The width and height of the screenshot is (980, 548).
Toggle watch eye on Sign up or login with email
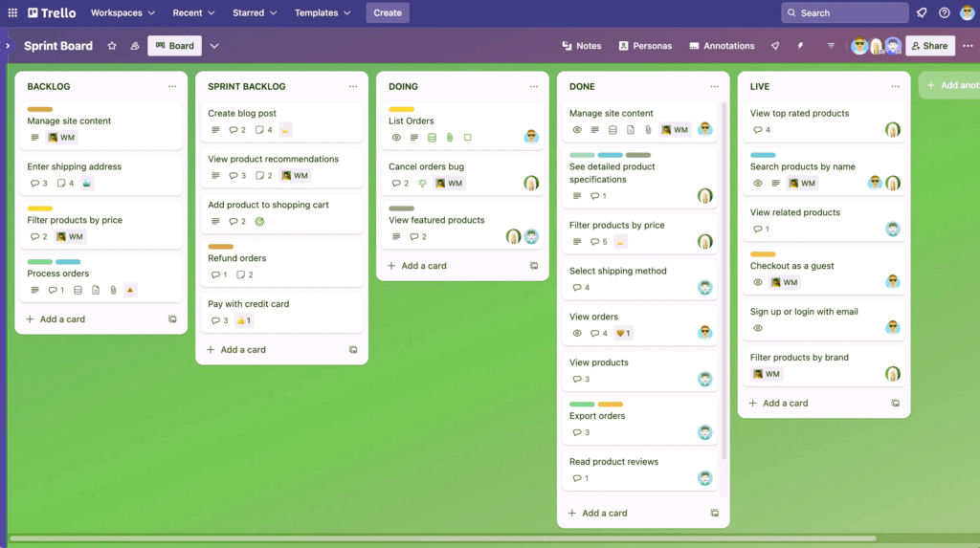tap(758, 328)
